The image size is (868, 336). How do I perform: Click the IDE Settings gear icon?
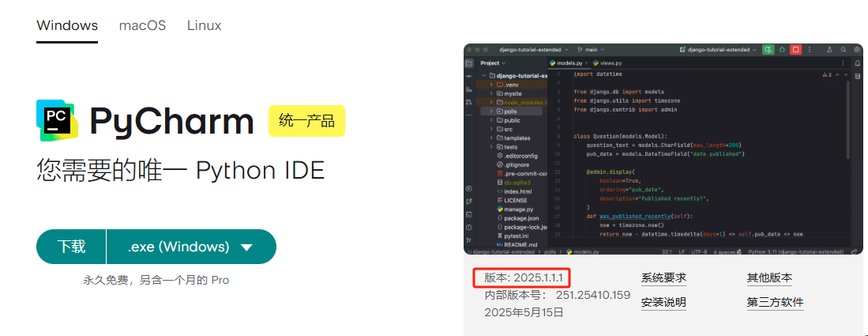click(x=857, y=49)
